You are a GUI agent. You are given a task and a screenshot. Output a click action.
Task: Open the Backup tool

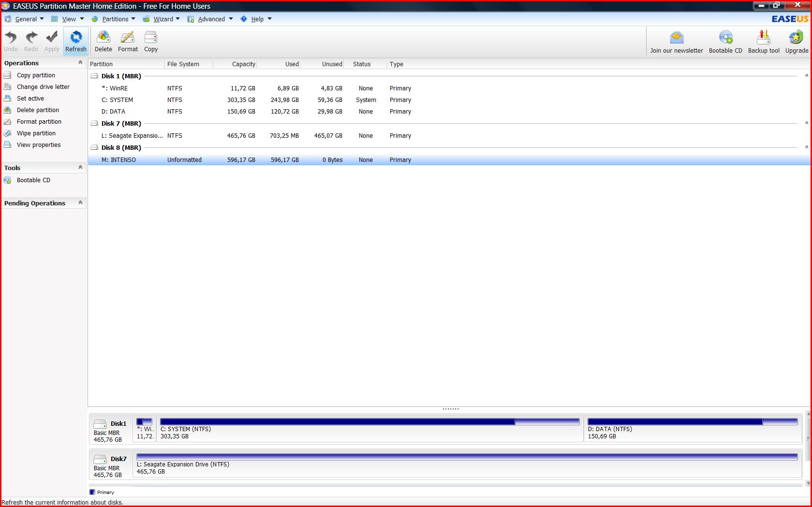click(x=764, y=42)
